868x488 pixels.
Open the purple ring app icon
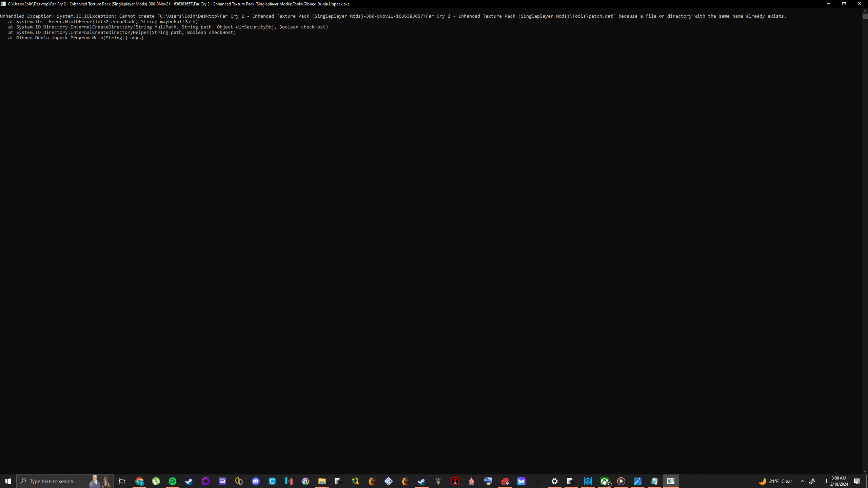tap(205, 481)
